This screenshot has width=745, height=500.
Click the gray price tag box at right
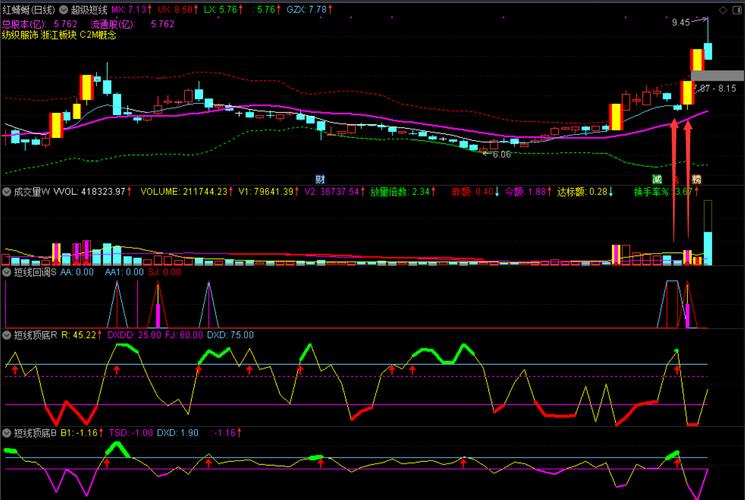coord(716,75)
